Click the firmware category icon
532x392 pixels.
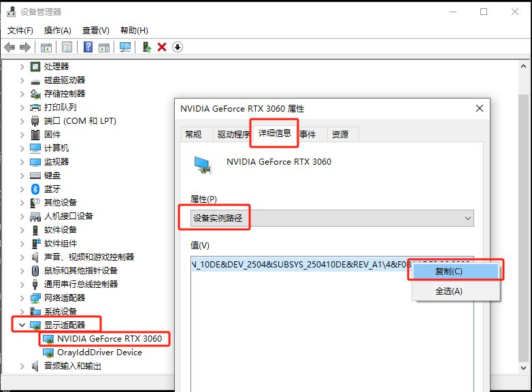coord(35,135)
